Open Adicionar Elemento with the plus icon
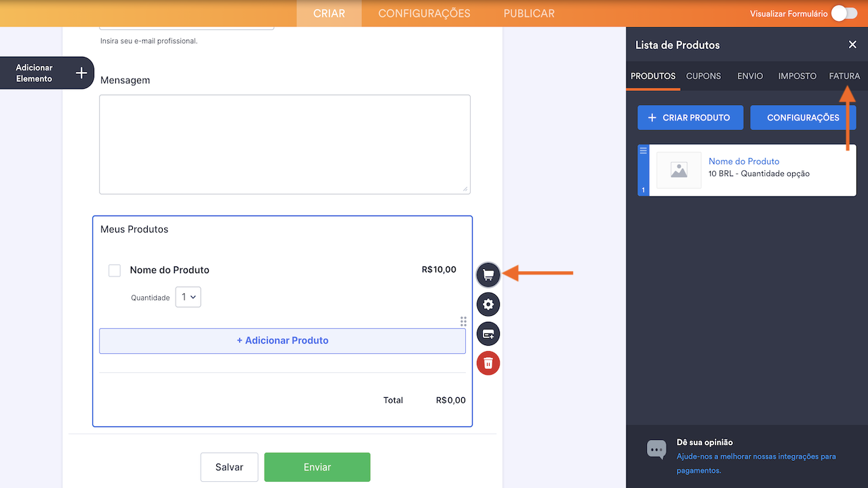The image size is (868, 488). pyautogui.click(x=81, y=73)
